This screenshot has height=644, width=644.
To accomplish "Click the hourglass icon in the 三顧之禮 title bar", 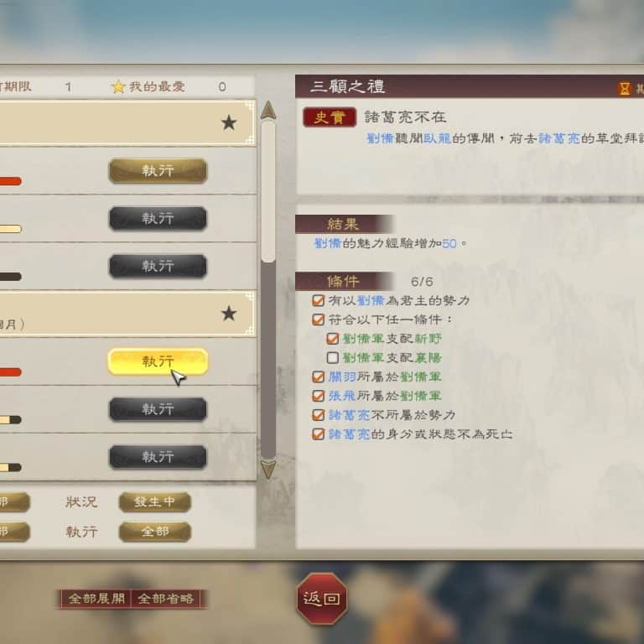I will [624, 88].
